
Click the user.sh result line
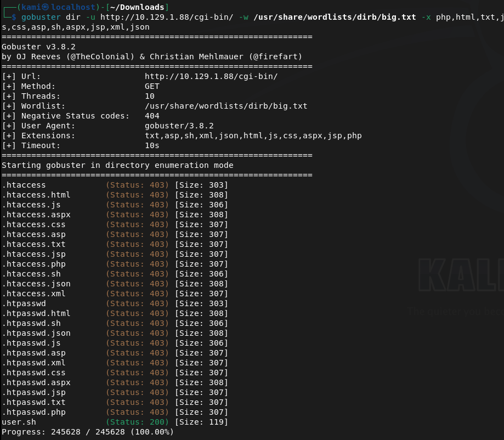click(x=19, y=422)
